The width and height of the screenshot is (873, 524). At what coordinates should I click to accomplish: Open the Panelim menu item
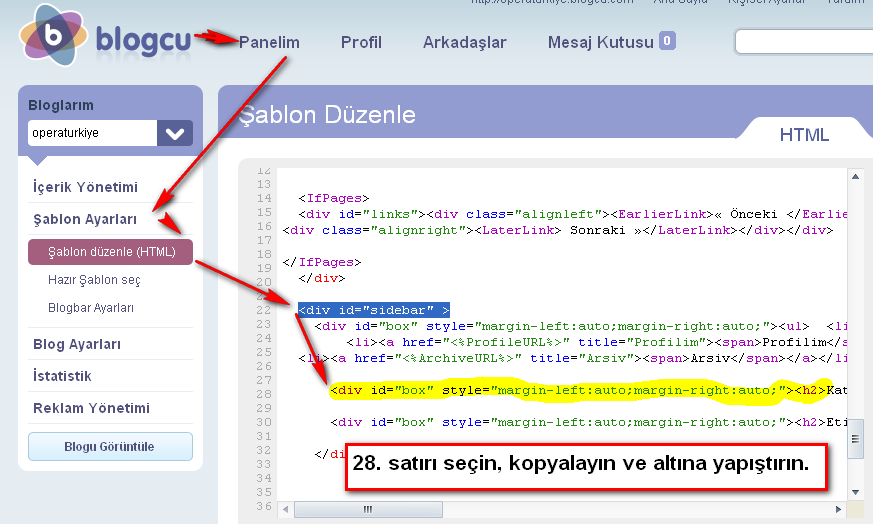click(x=269, y=42)
